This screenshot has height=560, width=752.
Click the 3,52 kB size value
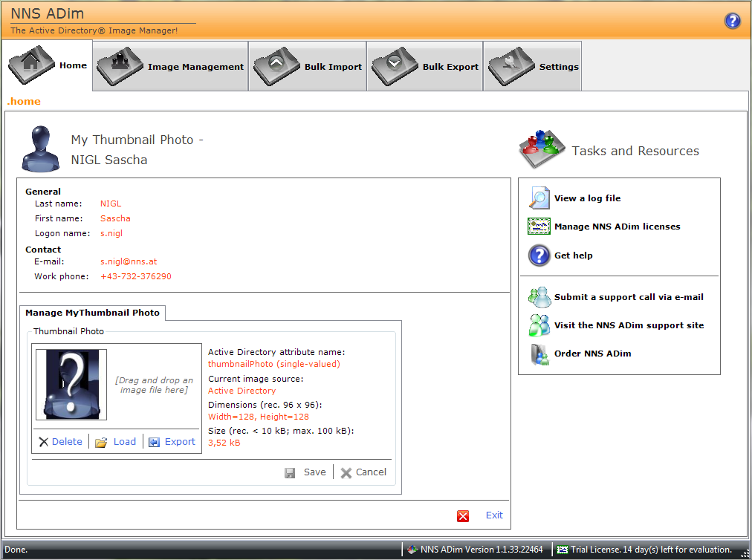pos(224,443)
